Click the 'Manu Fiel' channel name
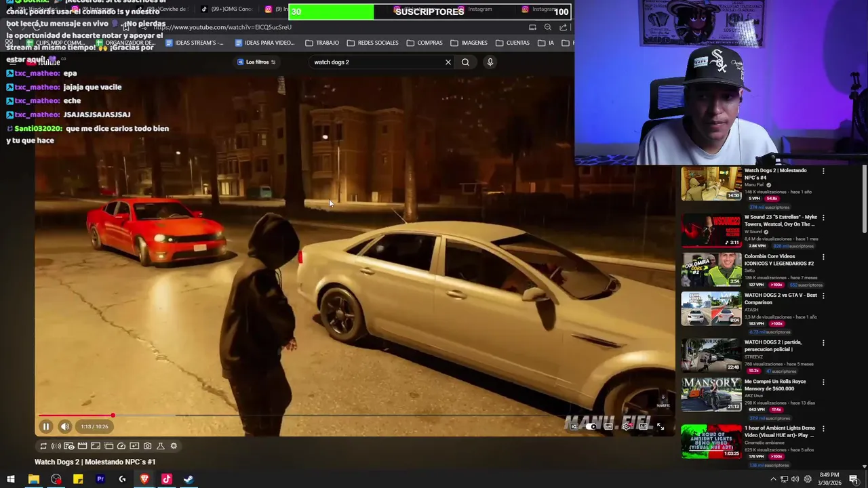 tap(754, 185)
